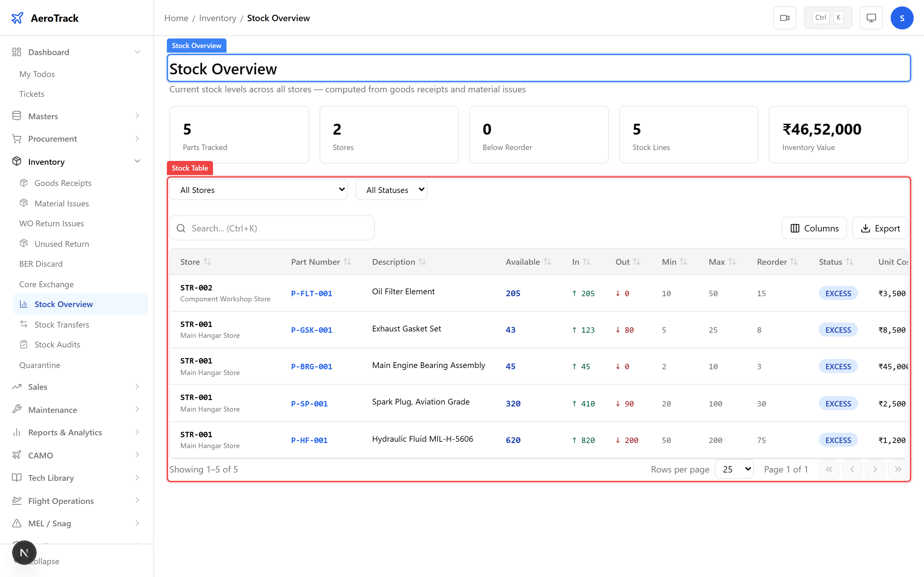Open the All Statuses dropdown
Viewport: 924px width, 577px height.
point(391,189)
